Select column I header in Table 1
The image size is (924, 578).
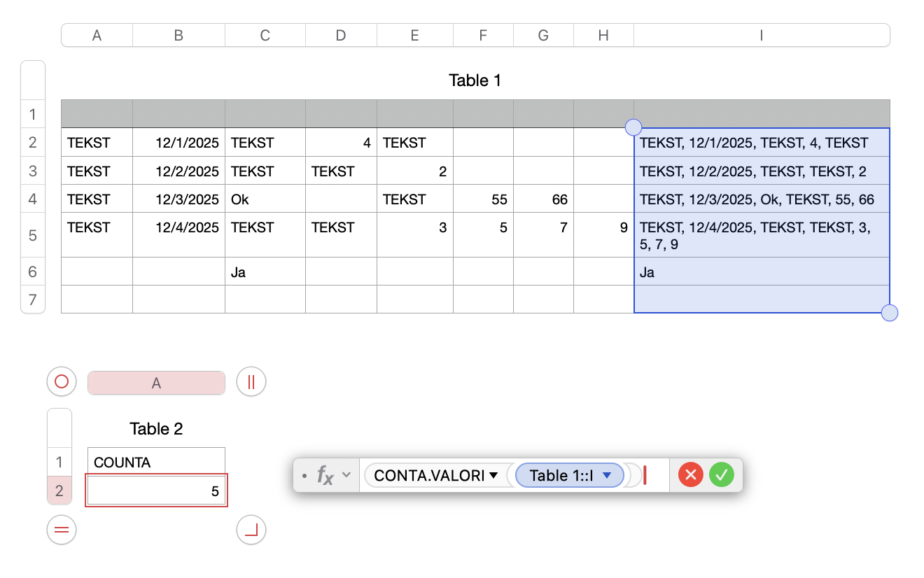coord(761,35)
